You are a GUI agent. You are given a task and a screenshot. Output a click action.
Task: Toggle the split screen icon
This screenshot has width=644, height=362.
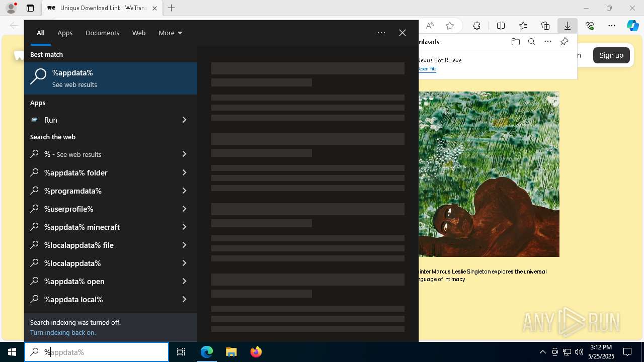[501, 26]
